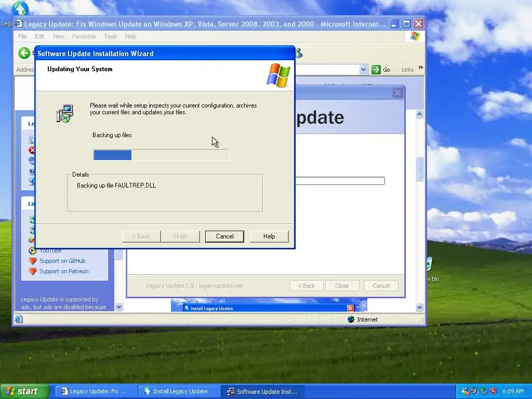Switch to Legacy Update IE taskbar button
The image size is (532, 399).
pos(96,391)
